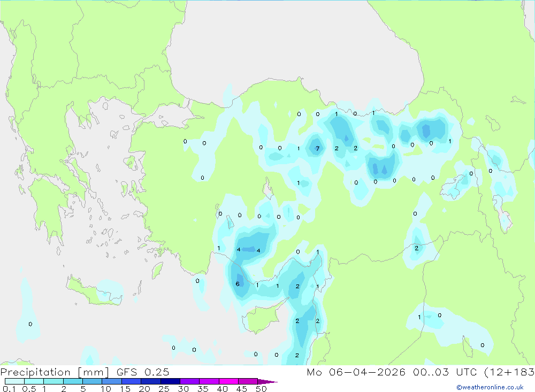Select the legend swatch between 2 and 5
The height and width of the screenshot is (392, 535).
73,381
